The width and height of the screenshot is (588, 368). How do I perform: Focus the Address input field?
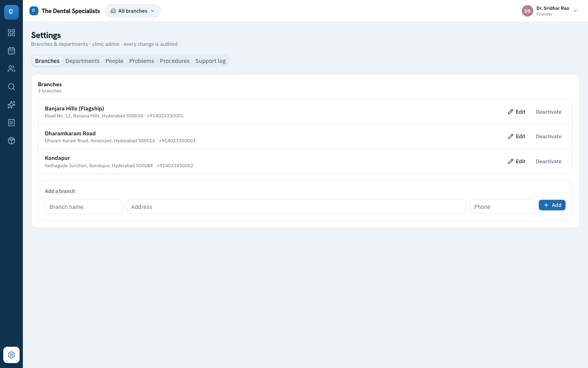[x=296, y=207]
